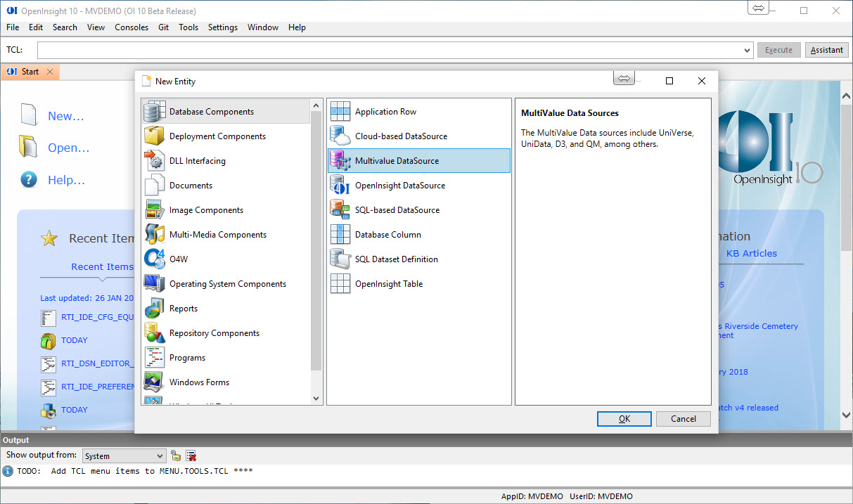Click the New document icon on Start page

(x=28, y=115)
